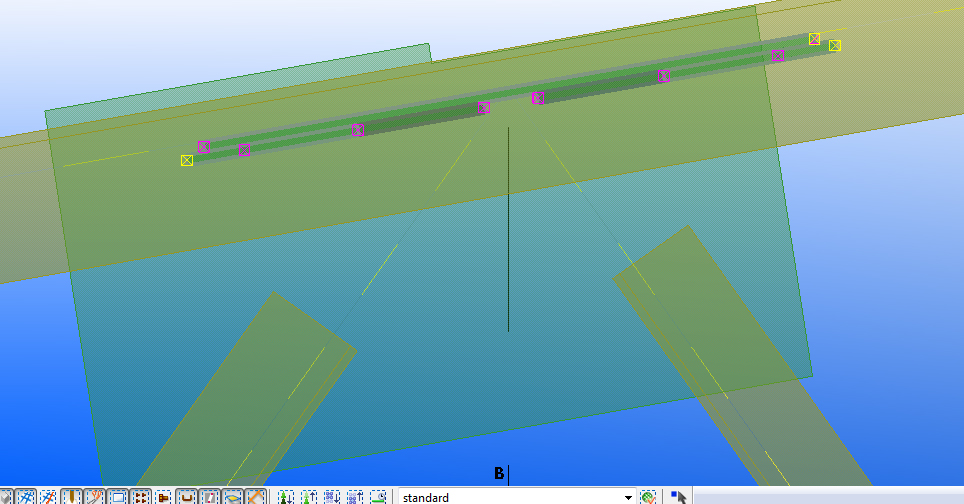The image size is (964, 504).
Task: Open the standard selection filter dropdown arrow
Action: coord(628,497)
